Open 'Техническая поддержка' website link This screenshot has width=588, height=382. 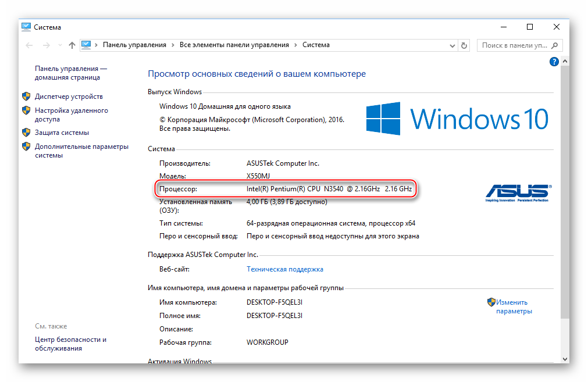click(x=284, y=269)
